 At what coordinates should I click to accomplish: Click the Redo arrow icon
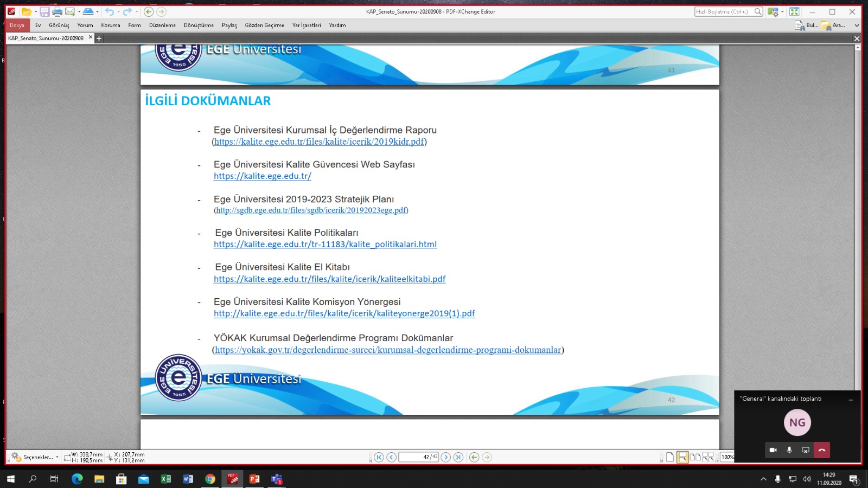127,11
